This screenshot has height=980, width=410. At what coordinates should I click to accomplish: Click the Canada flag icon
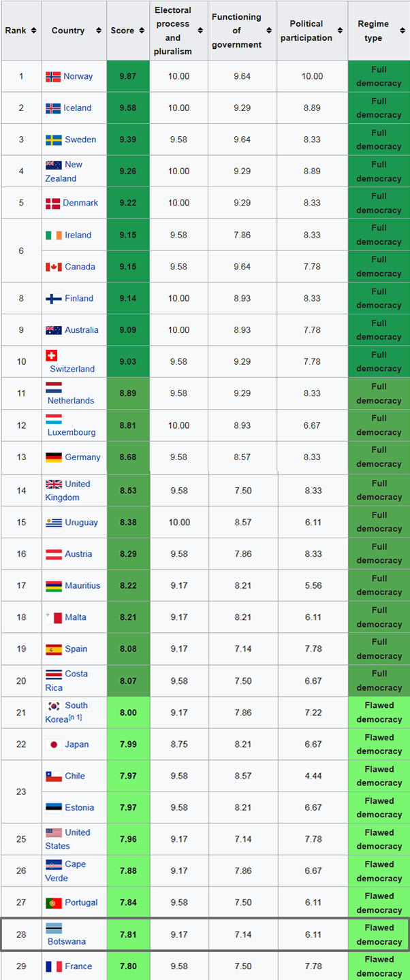pos(54,267)
